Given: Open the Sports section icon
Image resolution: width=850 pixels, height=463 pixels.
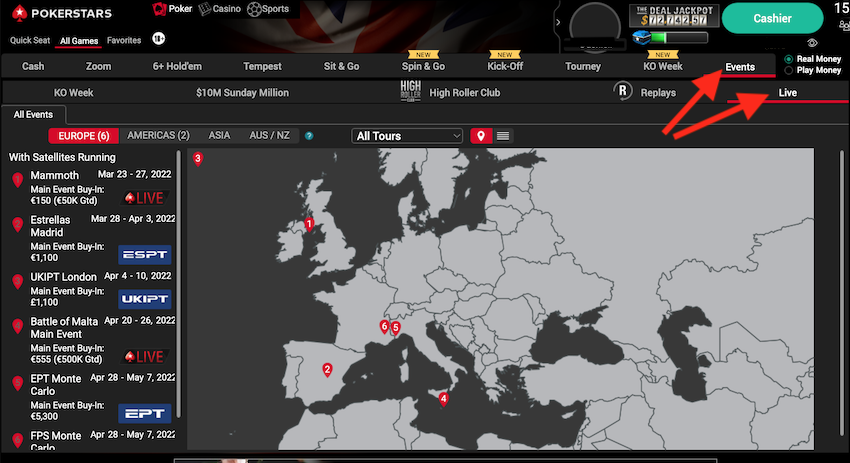Looking at the screenshot, I should tap(254, 9).
